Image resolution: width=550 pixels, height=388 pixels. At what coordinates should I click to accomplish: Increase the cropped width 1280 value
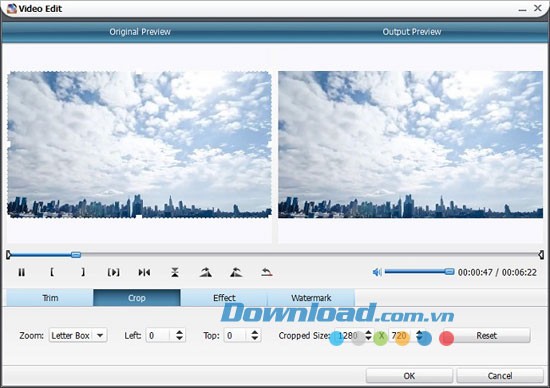coord(368,332)
